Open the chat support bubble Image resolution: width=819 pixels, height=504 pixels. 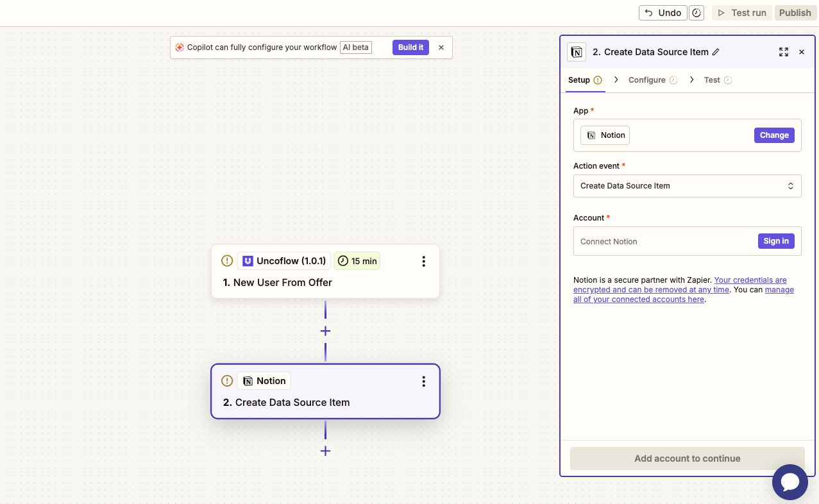point(790,482)
